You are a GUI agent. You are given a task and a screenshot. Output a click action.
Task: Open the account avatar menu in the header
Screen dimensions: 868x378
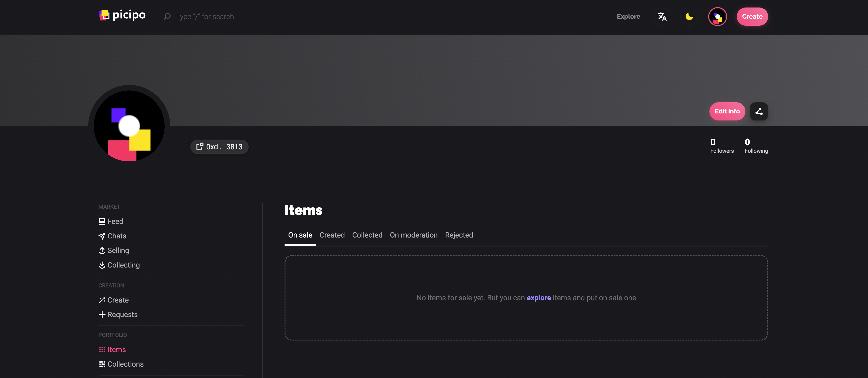tap(717, 17)
